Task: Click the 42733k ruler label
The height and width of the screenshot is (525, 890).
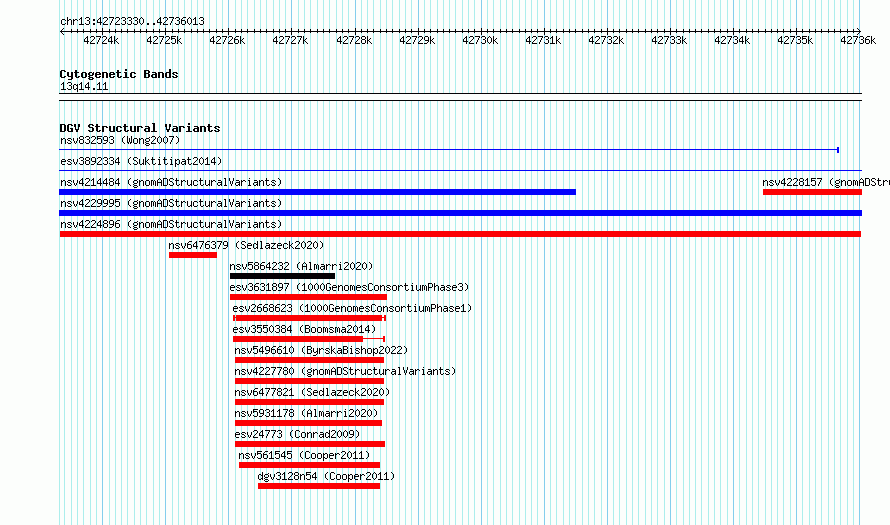Action: point(669,40)
